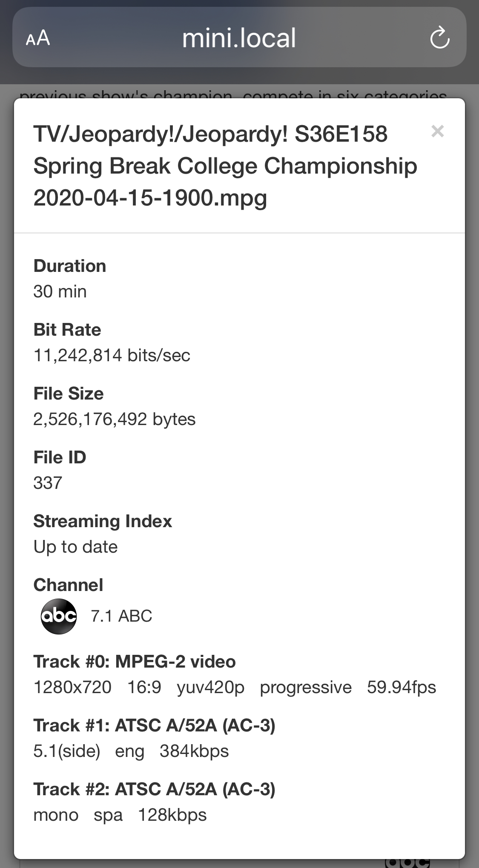Tap the file size in bytes
The image size is (479, 868).
tap(114, 419)
